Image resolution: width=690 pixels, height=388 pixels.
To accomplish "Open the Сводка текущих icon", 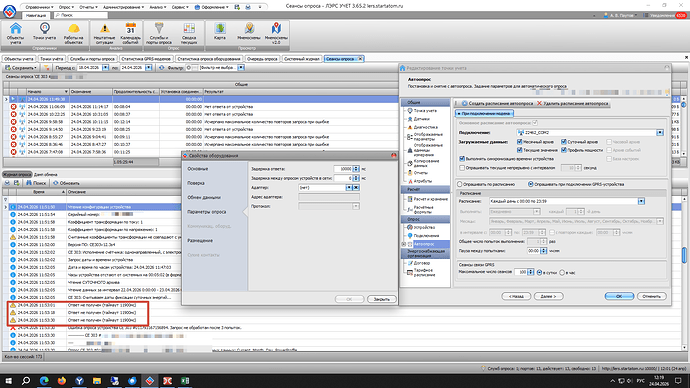I will [x=189, y=33].
